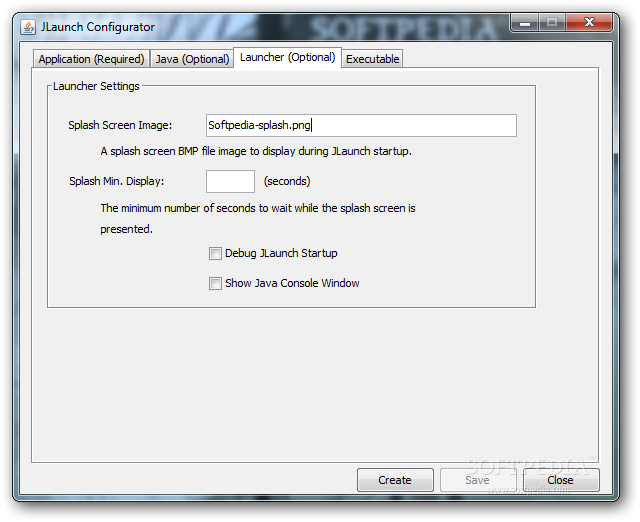Click the JLaunch Java icon in title bar

(28, 27)
